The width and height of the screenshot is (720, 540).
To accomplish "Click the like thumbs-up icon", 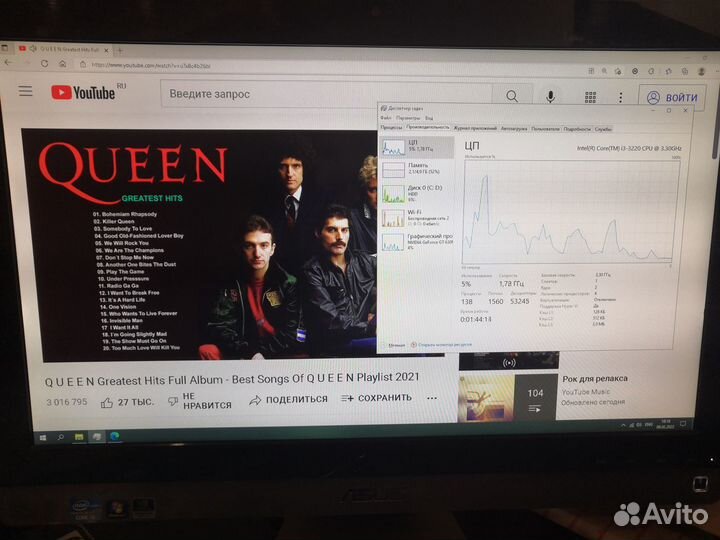I will tap(107, 403).
